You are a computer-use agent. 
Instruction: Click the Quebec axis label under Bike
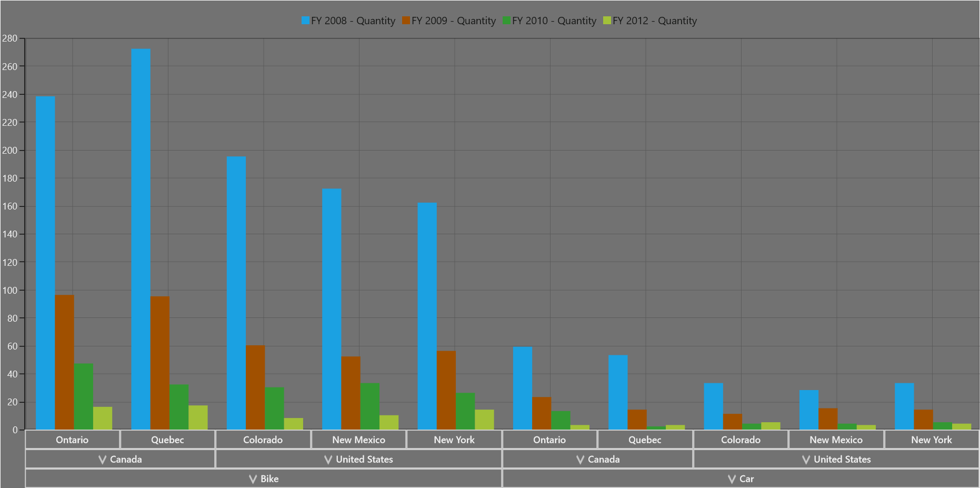tap(167, 440)
